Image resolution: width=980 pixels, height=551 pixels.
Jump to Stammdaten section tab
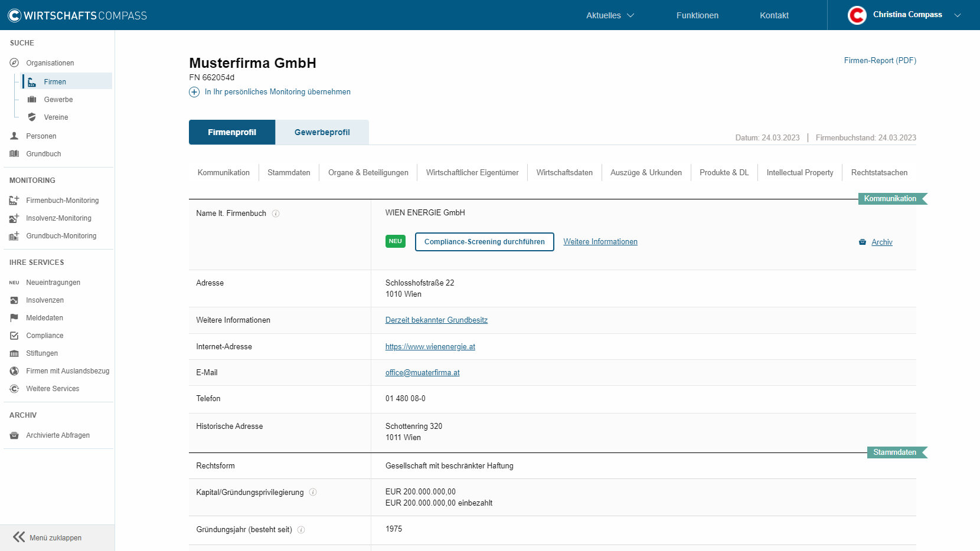click(289, 173)
